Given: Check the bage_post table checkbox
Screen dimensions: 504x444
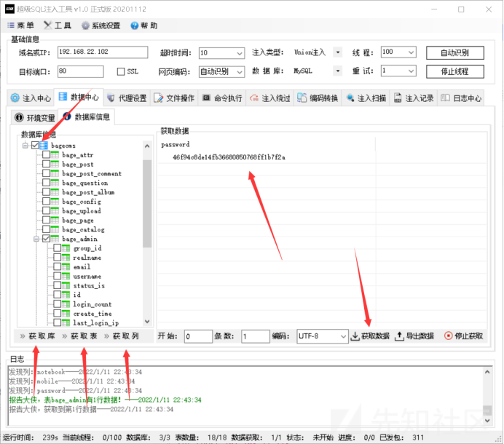Looking at the screenshot, I should click(x=47, y=164).
